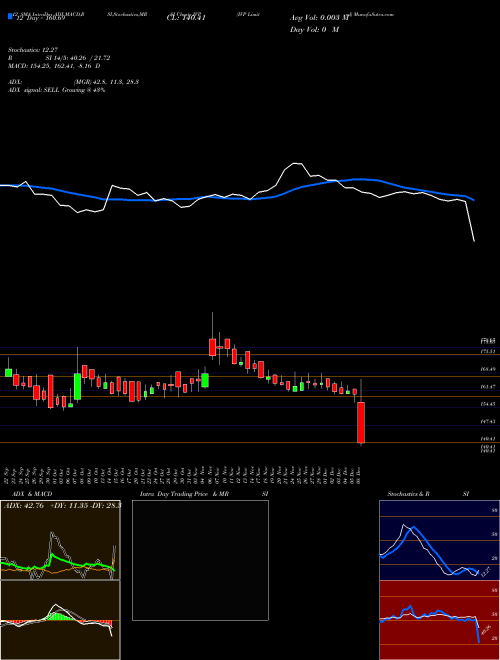The width and height of the screenshot is (500, 660).
Task: Click 'ADX: 42.76 +DY: 11.35' header
Action: (x=62, y=505)
